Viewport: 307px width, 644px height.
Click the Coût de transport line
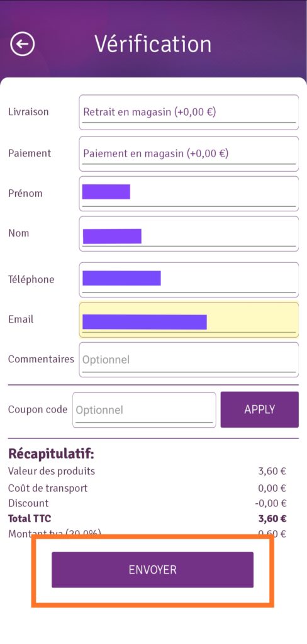pos(147,488)
